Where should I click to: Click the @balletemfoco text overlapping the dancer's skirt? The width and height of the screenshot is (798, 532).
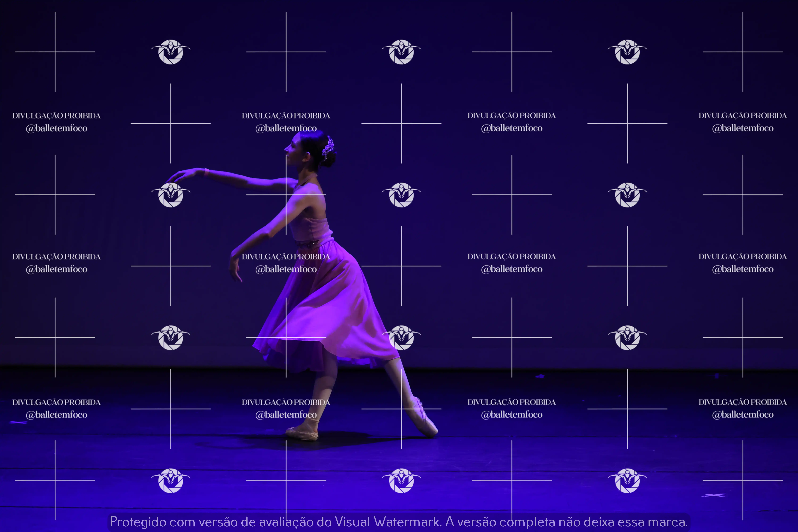click(x=286, y=269)
